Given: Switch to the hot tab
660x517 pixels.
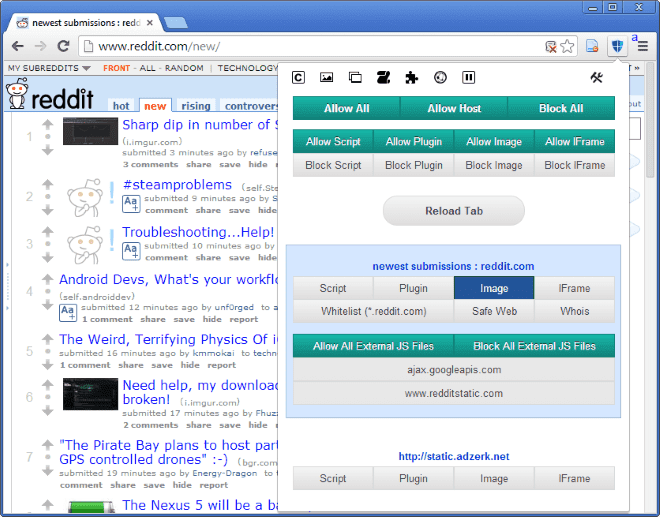Looking at the screenshot, I should (x=122, y=105).
